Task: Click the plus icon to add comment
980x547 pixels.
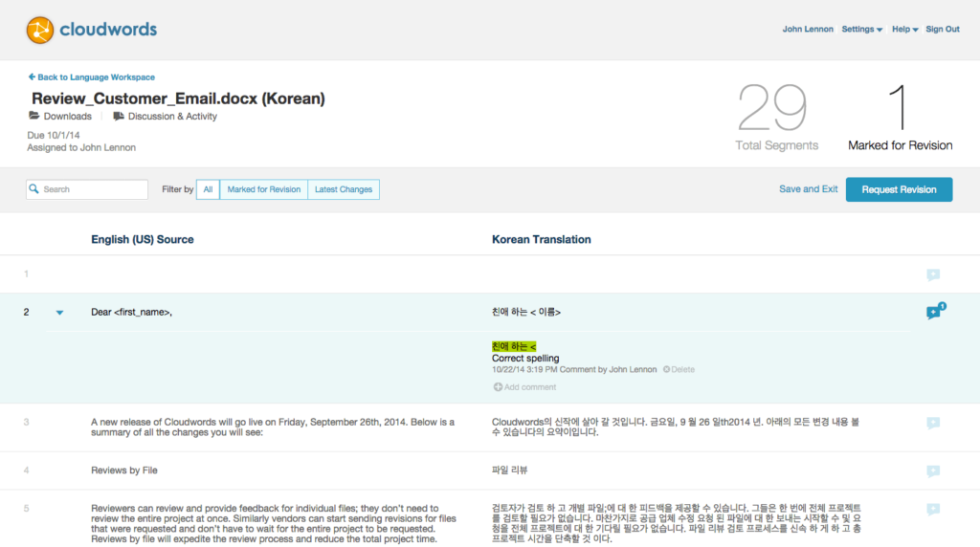Action: click(498, 387)
